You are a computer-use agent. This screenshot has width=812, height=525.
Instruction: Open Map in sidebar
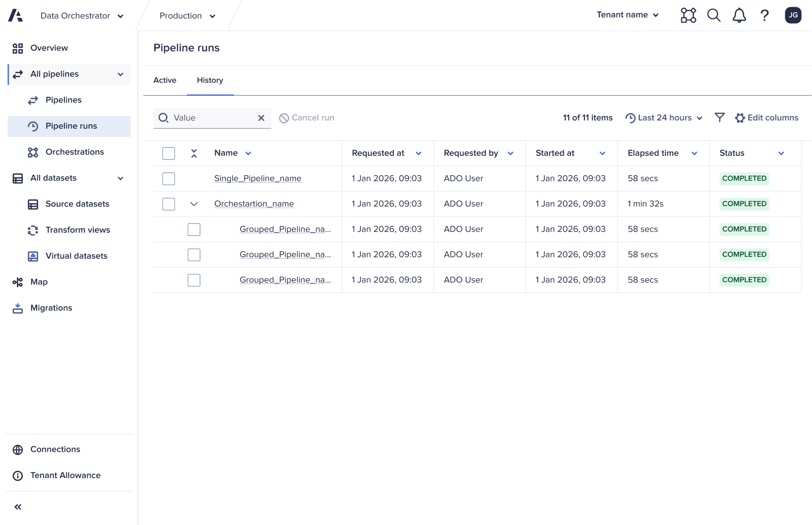coord(69,282)
